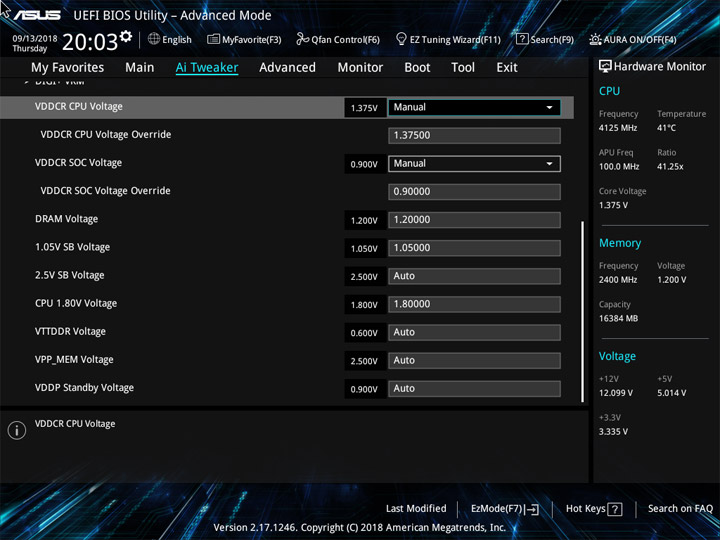The image size is (720, 540).
Task: Open the Monitor tab
Action: point(360,68)
